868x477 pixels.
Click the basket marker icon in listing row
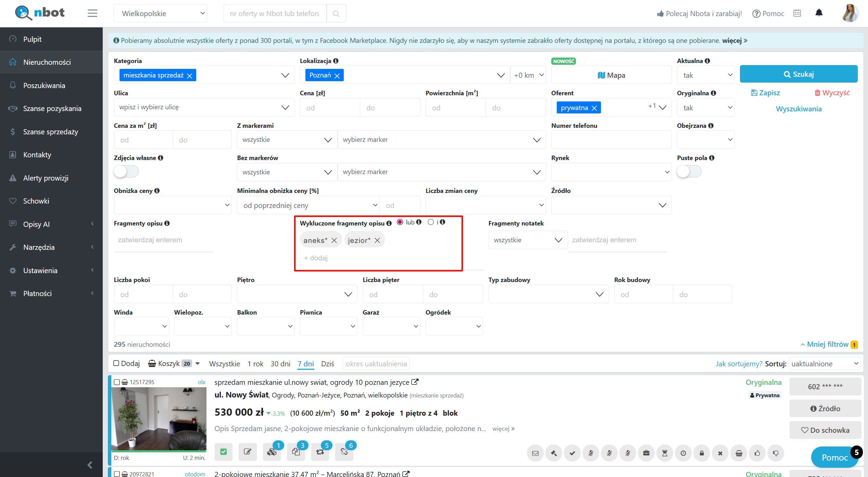pos(739,453)
